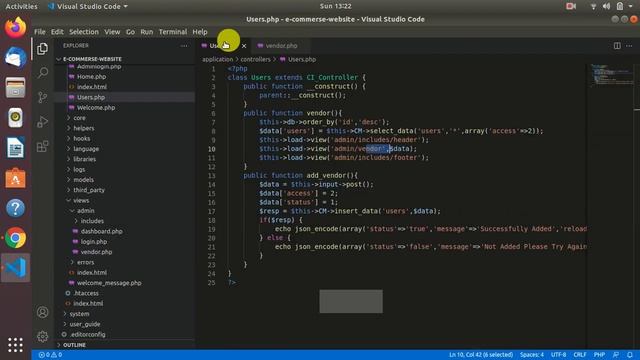Click the screen recording indicator in top bar
This screenshot has height=360, width=640.
point(571,6)
